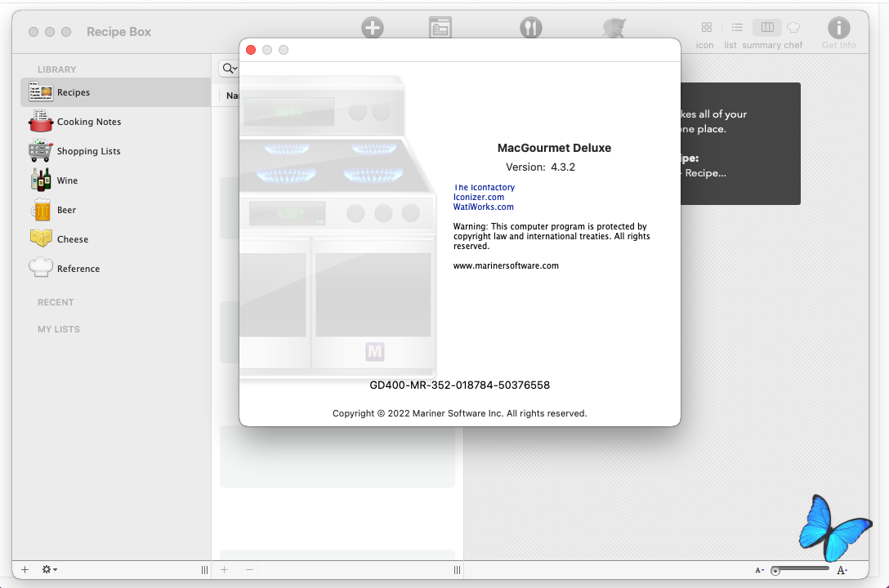
Task: Click the blue butterfly icon
Action: [834, 528]
